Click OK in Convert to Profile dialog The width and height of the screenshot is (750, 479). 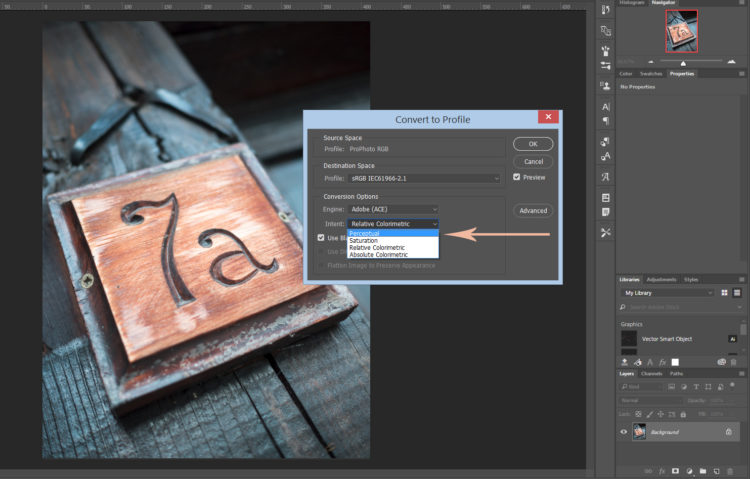[x=533, y=144]
